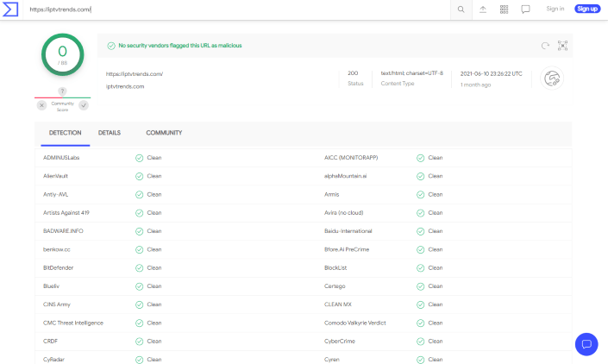Image resolution: width=608 pixels, height=364 pixels.
Task: Click the text/html charset=UTF-8 content type
Action: coord(411,72)
